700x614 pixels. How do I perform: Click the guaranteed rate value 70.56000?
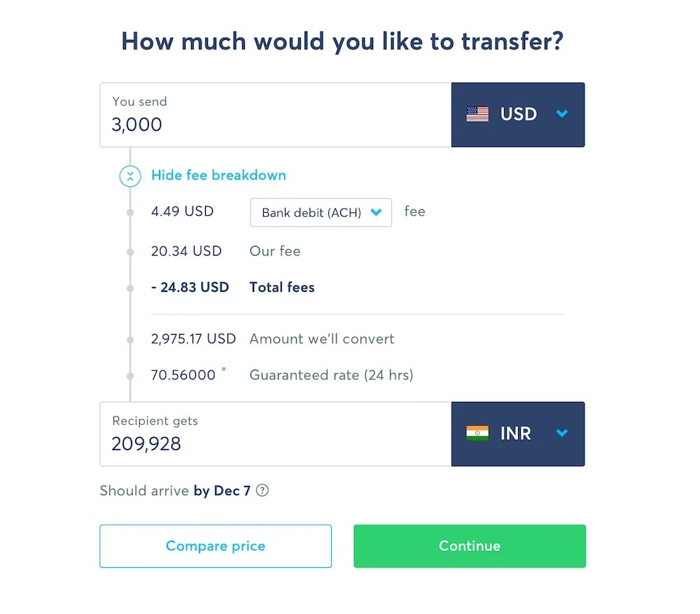(183, 375)
